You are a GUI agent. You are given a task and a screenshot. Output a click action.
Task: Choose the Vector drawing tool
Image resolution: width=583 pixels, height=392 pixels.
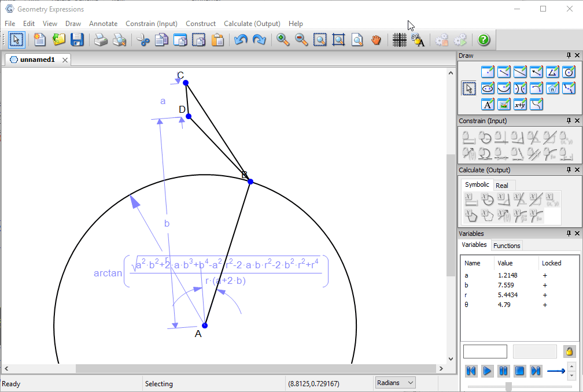click(x=536, y=72)
